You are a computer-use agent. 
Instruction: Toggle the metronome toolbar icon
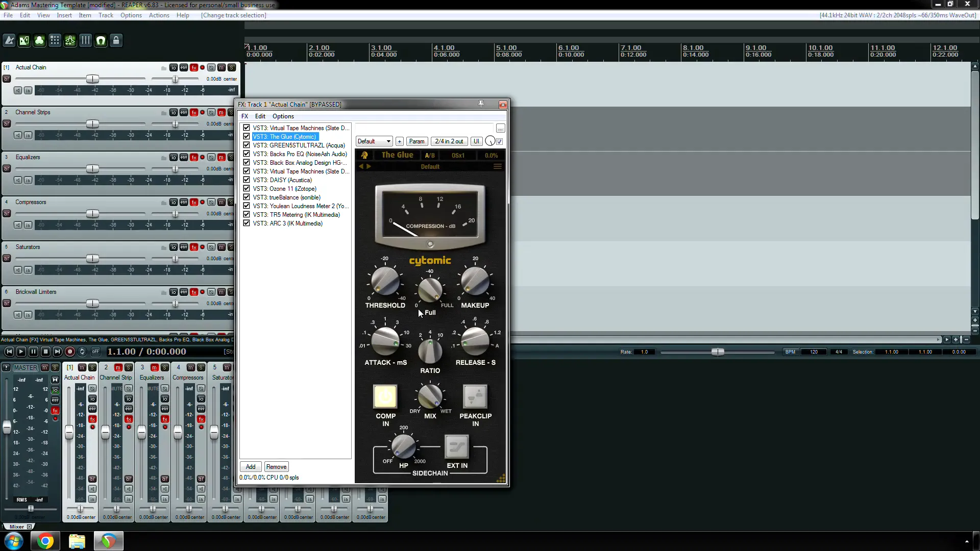point(9,41)
